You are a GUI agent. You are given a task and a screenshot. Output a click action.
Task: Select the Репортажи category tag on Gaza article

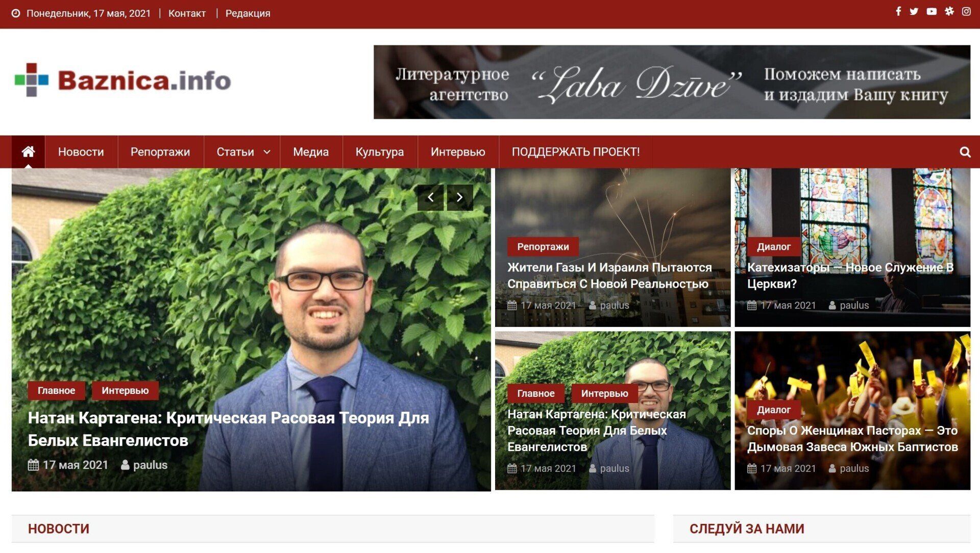click(543, 247)
